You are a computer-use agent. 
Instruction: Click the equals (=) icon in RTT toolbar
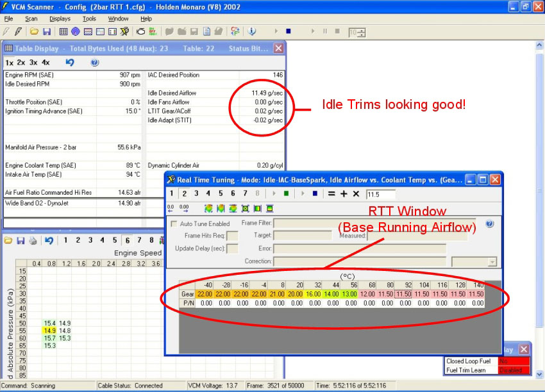tap(331, 193)
